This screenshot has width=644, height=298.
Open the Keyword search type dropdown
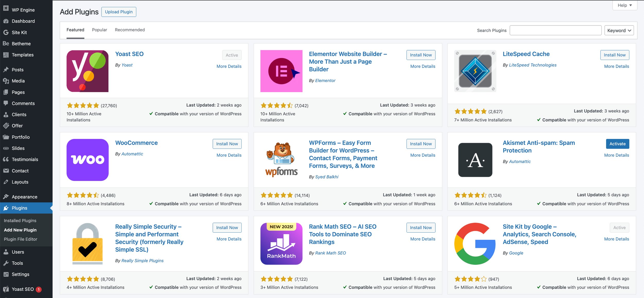(619, 30)
